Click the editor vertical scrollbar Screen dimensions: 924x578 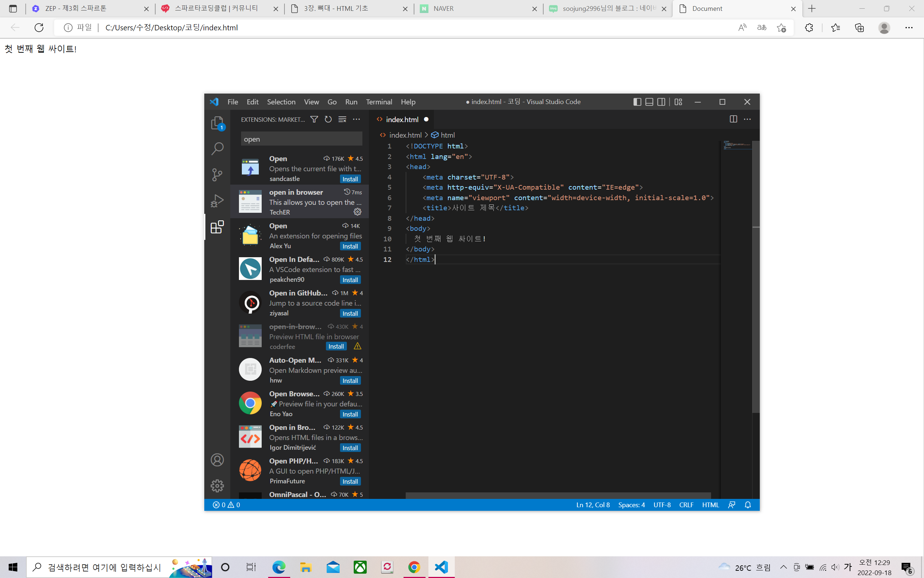coord(755,277)
